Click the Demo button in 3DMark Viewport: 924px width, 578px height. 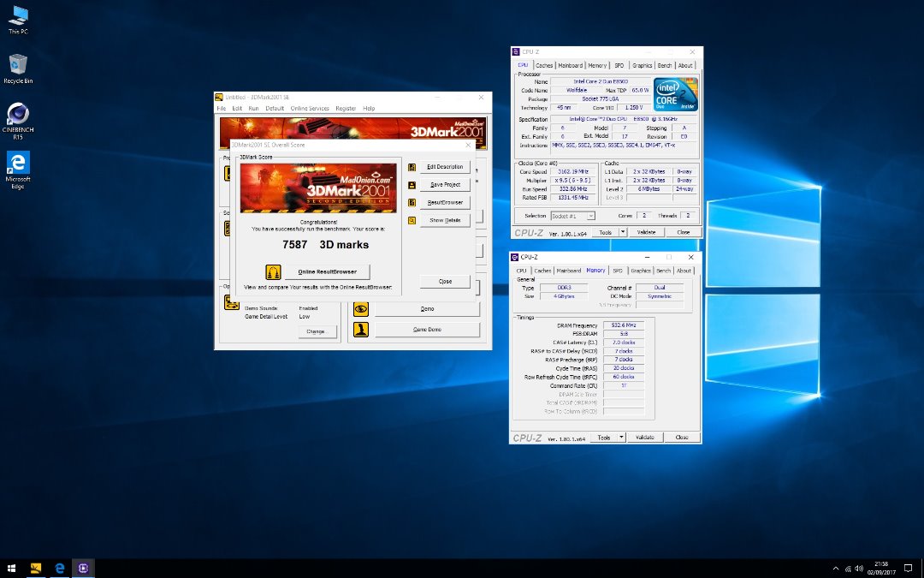(427, 308)
